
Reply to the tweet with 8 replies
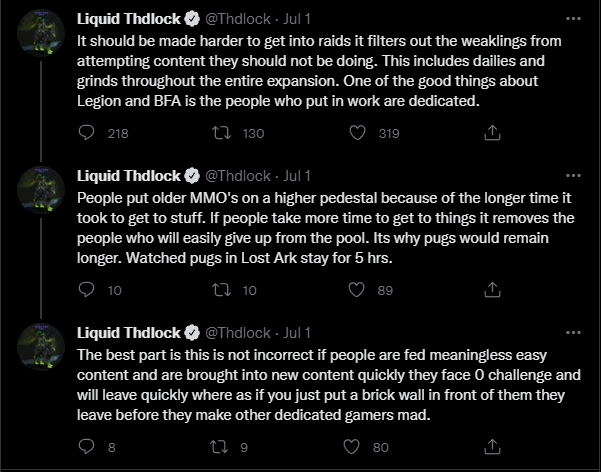click(x=87, y=447)
